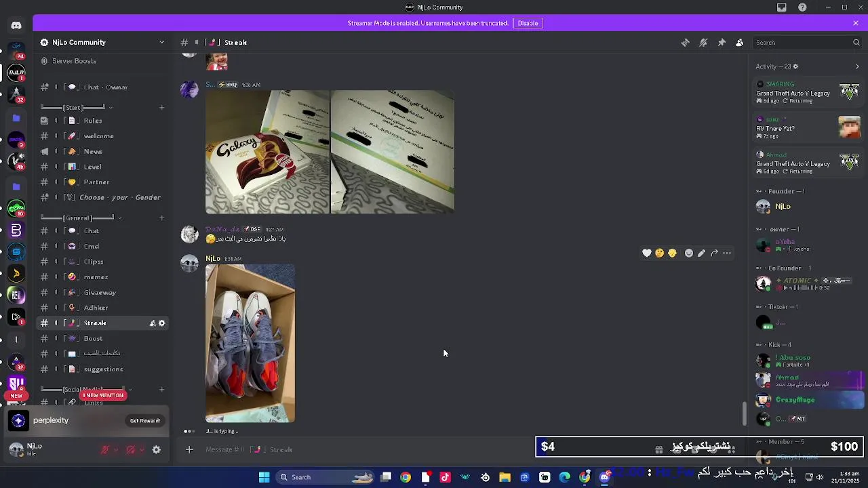
Task: Toggle microphone mute in user panel
Action: [x=104, y=449]
